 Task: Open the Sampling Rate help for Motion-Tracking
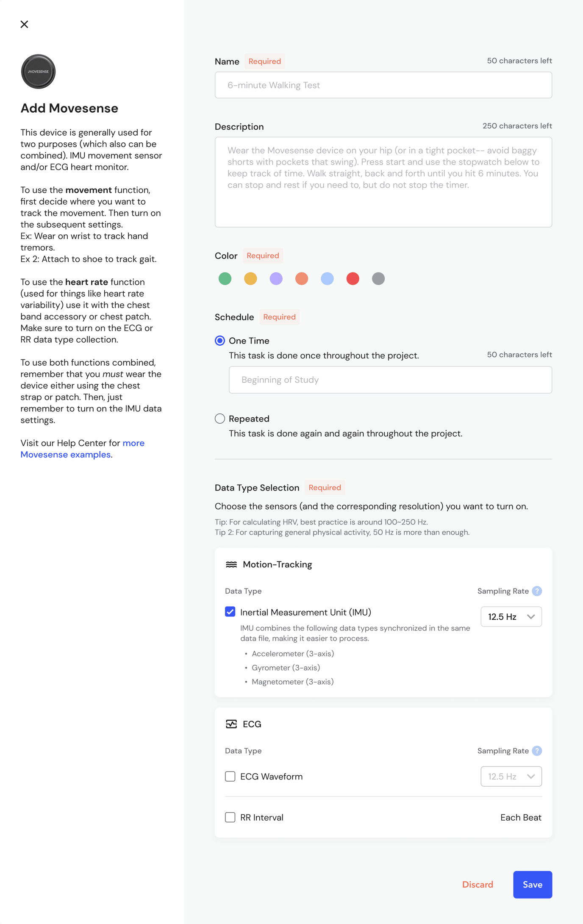point(536,591)
